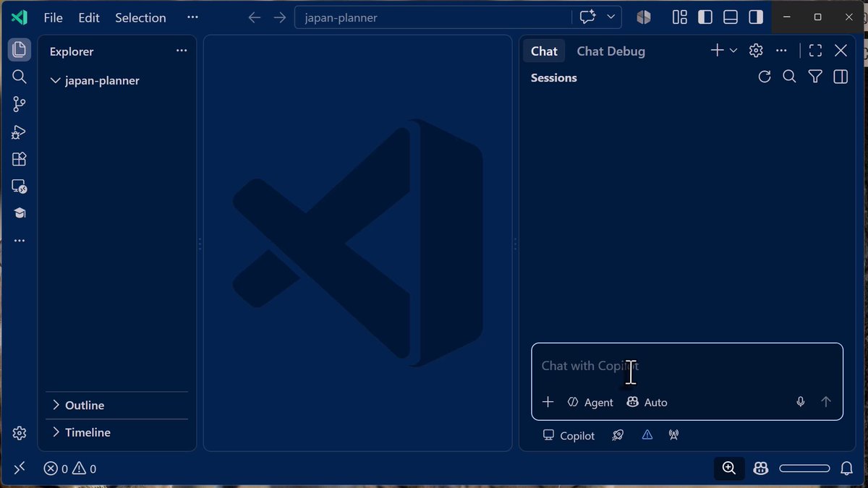
Task: Start voice chat with microphone
Action: click(x=800, y=402)
